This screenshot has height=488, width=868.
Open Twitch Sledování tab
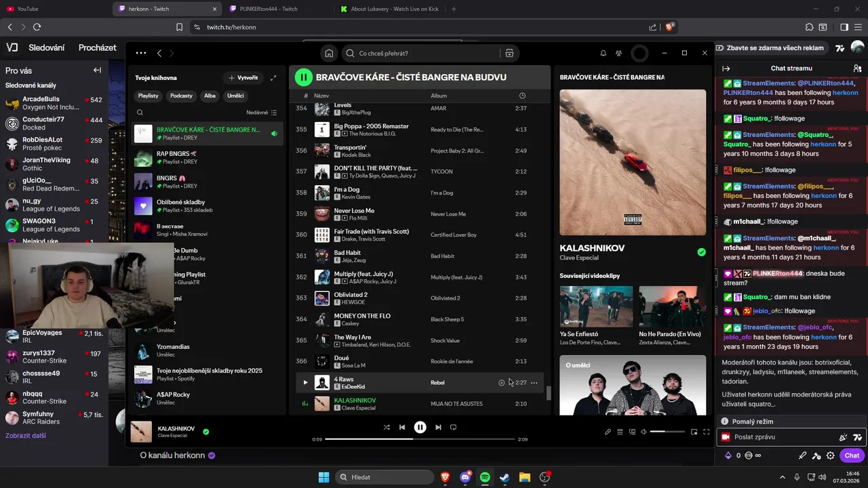(x=47, y=48)
